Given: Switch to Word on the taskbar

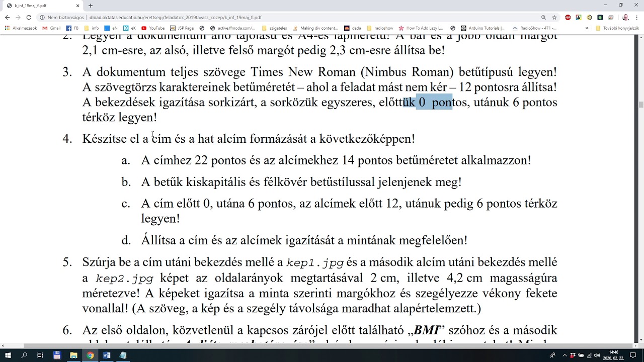Looking at the screenshot, I should 107,355.
